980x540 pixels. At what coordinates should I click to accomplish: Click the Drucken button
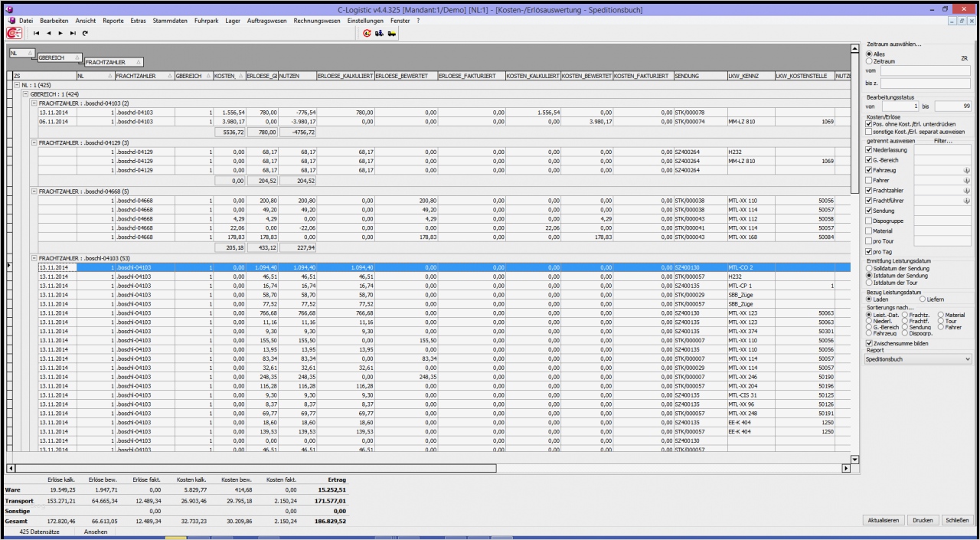click(923, 520)
